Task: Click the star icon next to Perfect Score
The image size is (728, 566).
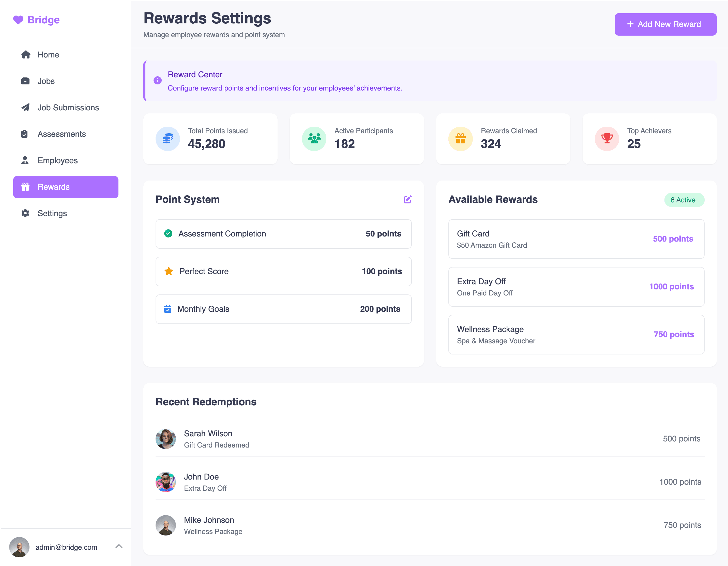Action: 169,271
